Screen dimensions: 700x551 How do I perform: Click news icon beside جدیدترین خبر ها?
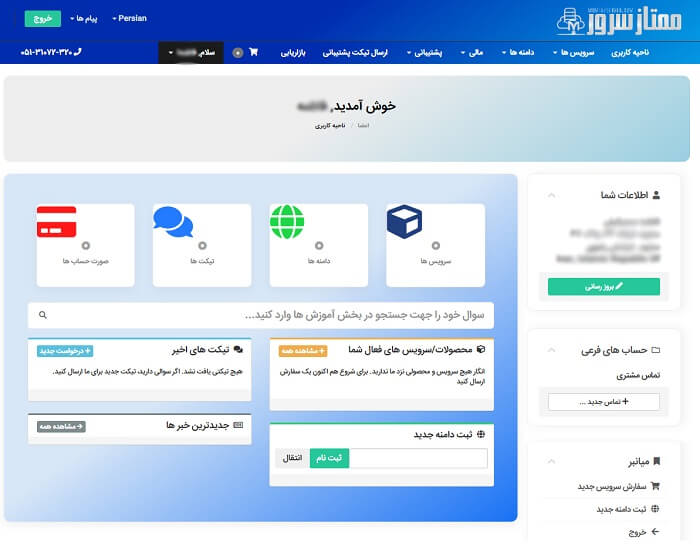[238, 426]
